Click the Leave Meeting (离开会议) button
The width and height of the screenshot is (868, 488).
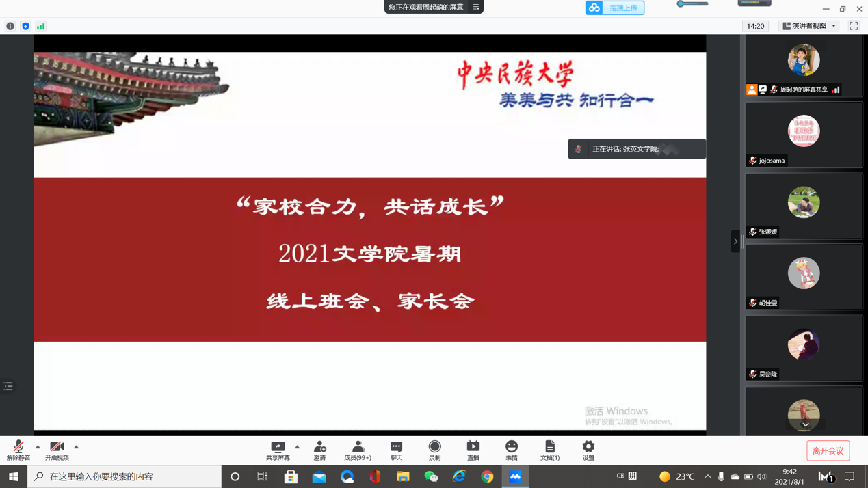(x=828, y=450)
